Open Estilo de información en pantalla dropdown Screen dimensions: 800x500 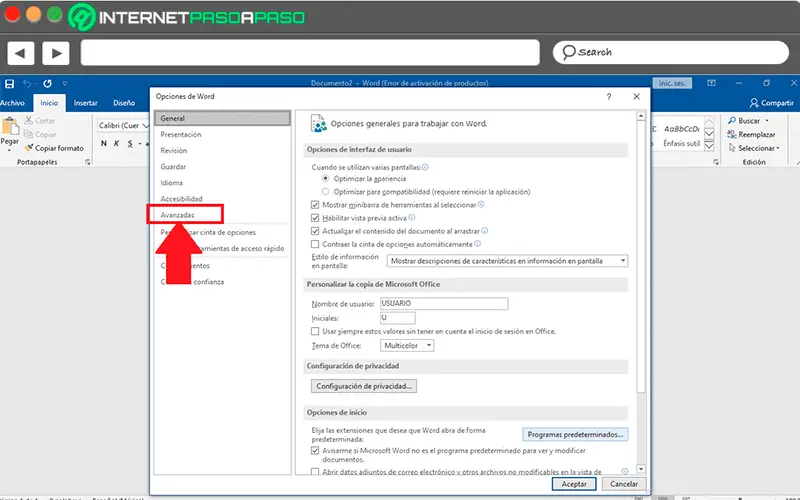(507, 261)
